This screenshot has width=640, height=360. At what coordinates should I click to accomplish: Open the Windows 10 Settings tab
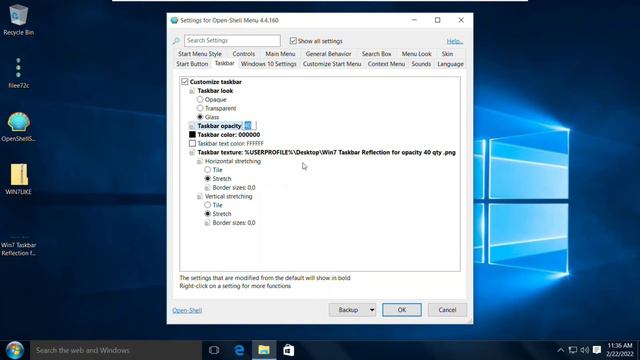(x=269, y=64)
